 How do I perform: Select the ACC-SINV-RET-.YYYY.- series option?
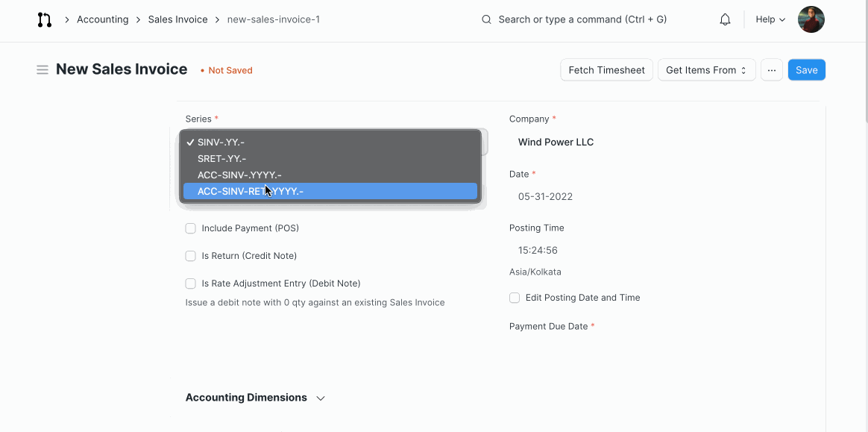pyautogui.click(x=250, y=191)
